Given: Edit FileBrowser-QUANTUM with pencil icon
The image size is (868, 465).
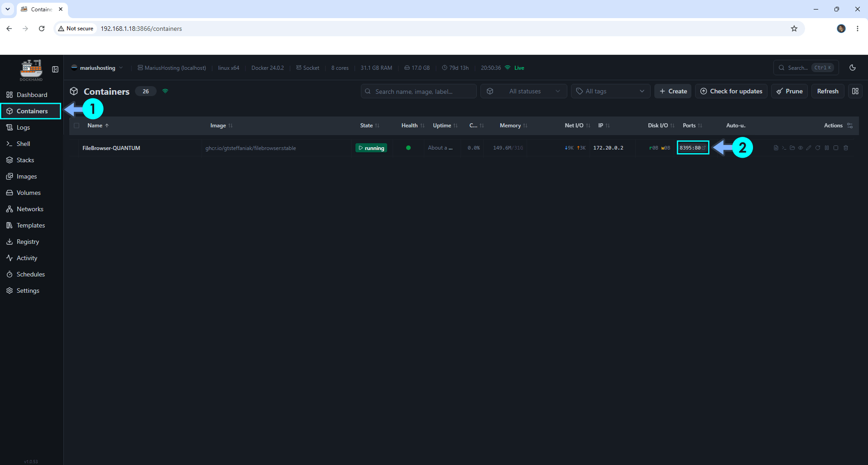Looking at the screenshot, I should tap(809, 148).
